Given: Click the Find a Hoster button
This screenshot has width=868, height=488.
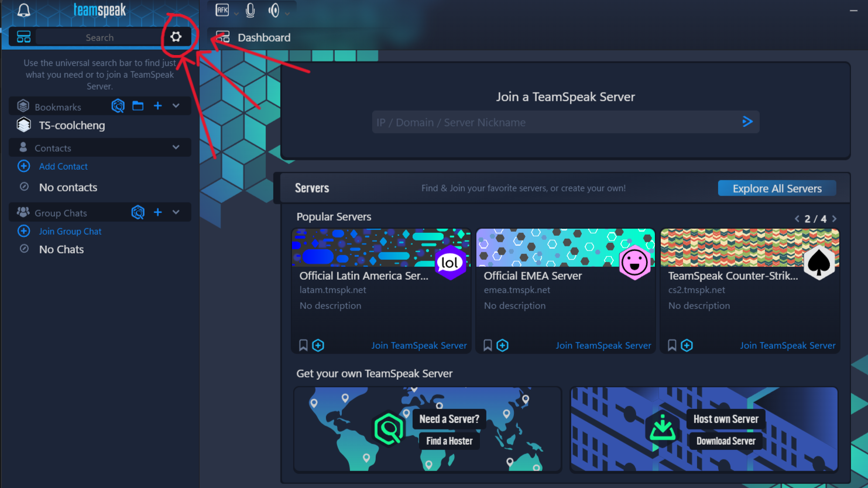Looking at the screenshot, I should (450, 441).
